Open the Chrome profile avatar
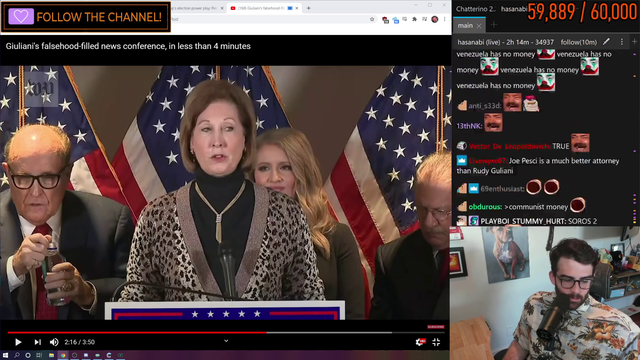640x360 pixels. (x=435, y=19)
